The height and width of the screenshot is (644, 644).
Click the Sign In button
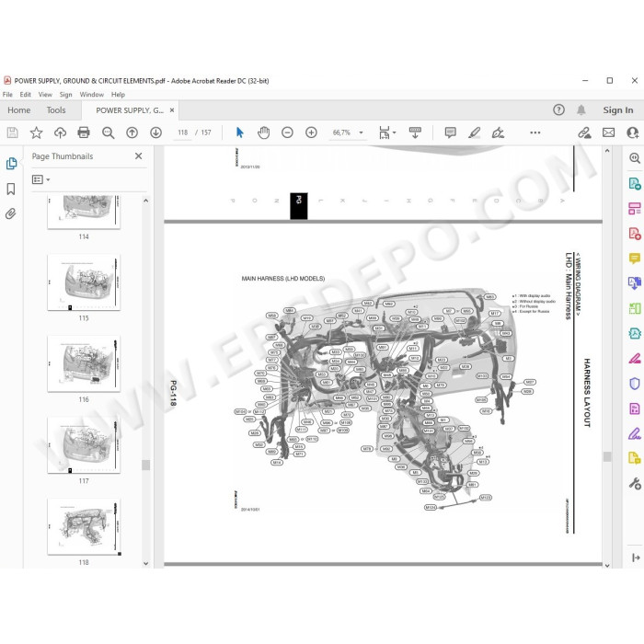(617, 110)
